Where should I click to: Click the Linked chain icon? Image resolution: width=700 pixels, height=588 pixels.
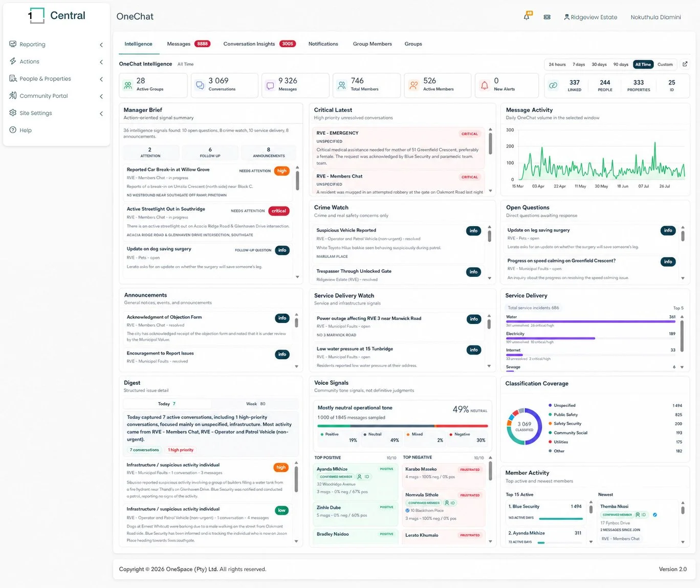click(553, 85)
